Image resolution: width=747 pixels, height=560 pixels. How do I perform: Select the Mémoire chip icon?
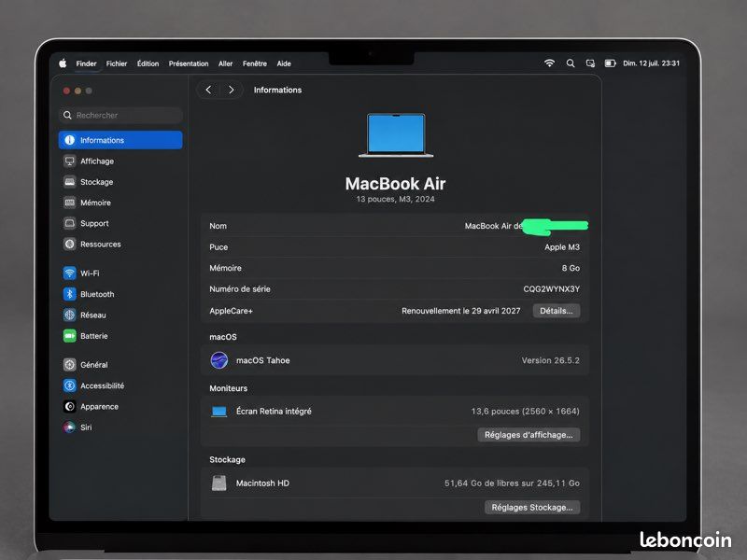coord(69,203)
